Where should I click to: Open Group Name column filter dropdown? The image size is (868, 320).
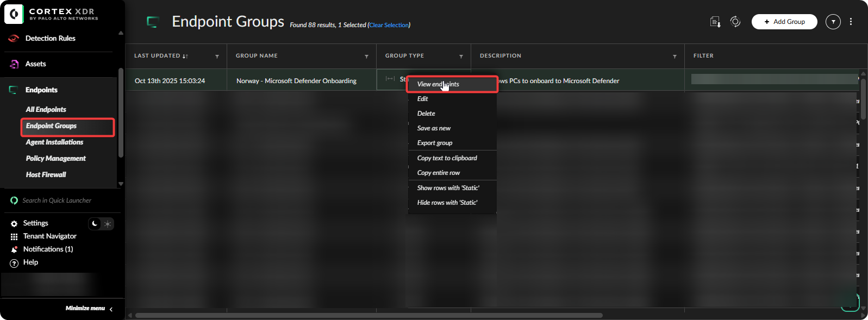click(366, 57)
